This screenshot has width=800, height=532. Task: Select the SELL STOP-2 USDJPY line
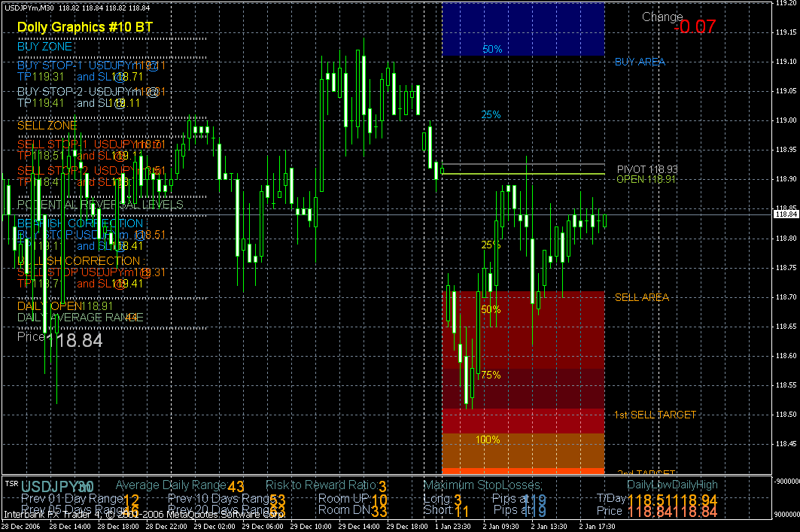click(91, 170)
